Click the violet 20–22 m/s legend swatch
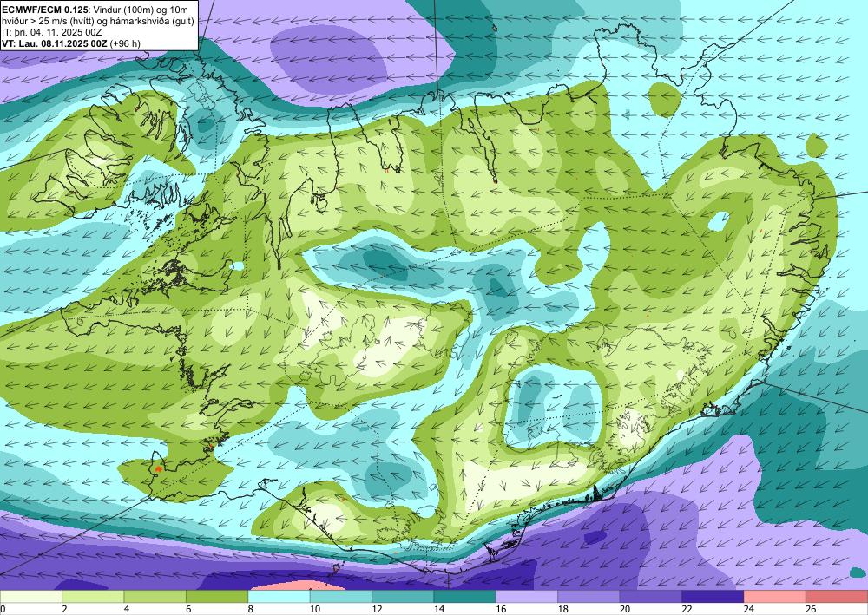 click(x=651, y=597)
